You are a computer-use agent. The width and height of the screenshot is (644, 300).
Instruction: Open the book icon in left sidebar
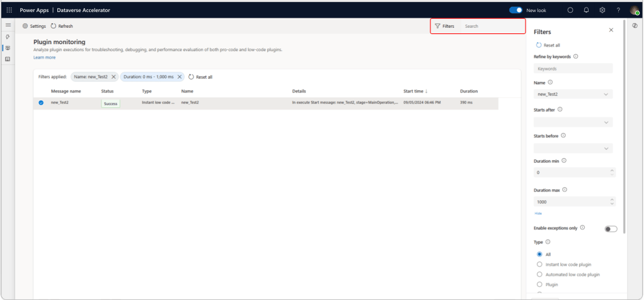(8, 59)
